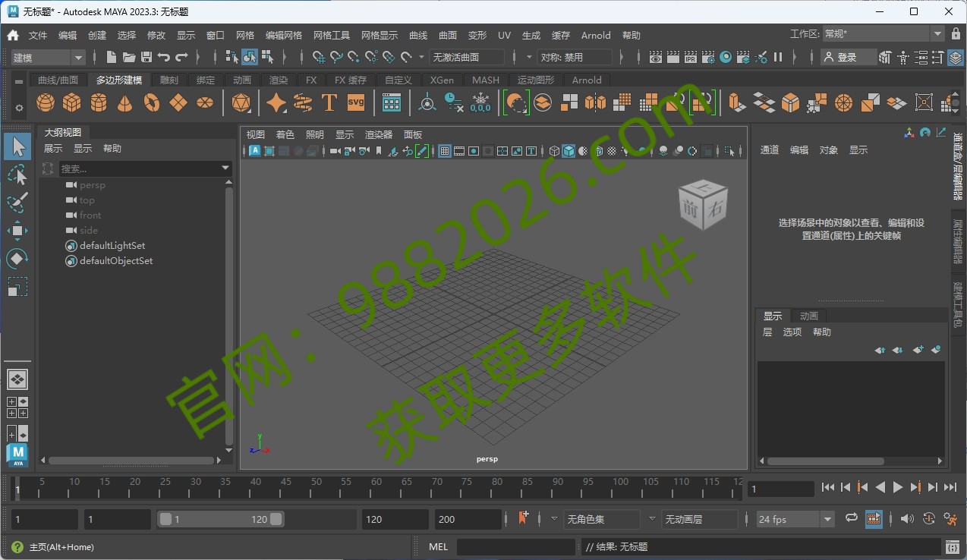This screenshot has width=967, height=560.
Task: Open the 工作区 workspace dropdown
Action: 884,34
